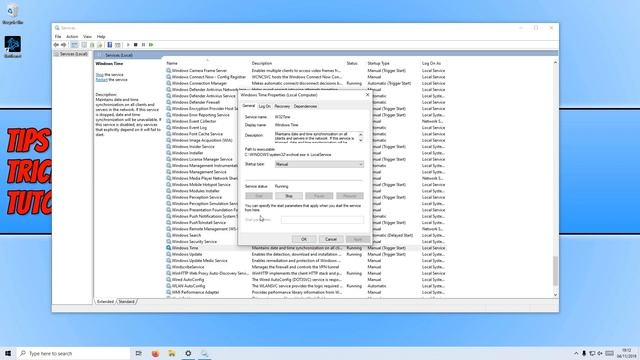Click services list scroll down arrow
This screenshot has width=640, height=360.
[555, 295]
